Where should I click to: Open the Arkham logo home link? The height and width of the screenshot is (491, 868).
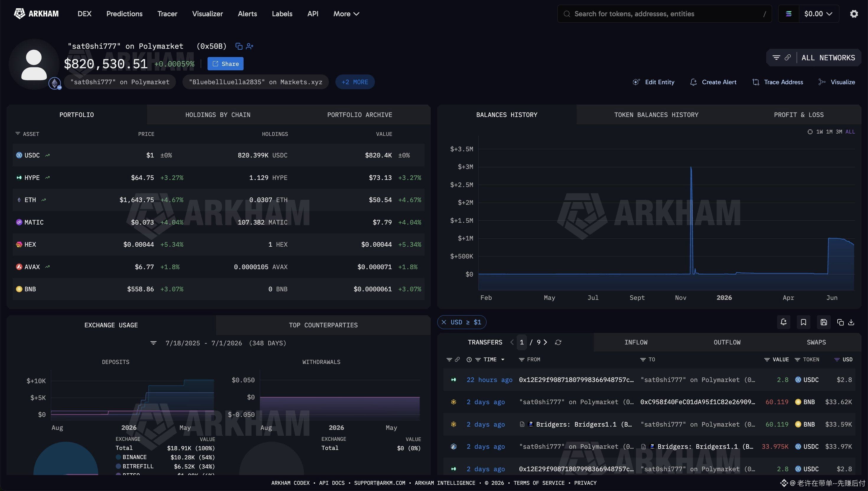tap(36, 14)
